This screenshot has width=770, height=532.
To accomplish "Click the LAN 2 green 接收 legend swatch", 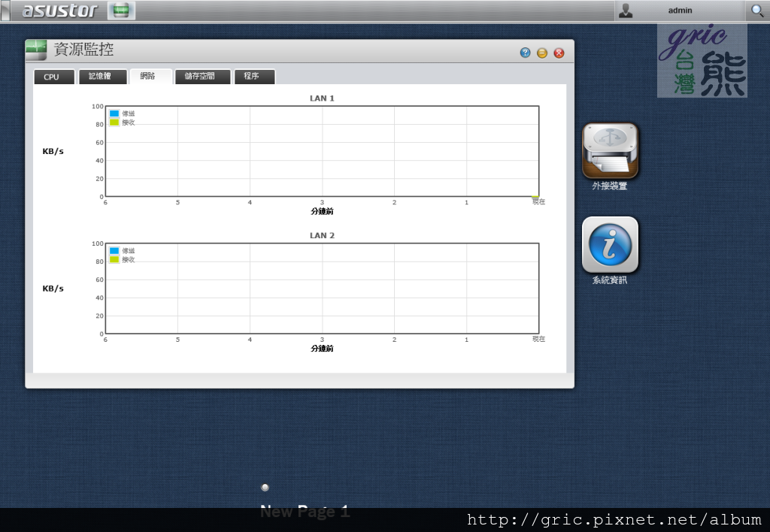I will click(114, 260).
